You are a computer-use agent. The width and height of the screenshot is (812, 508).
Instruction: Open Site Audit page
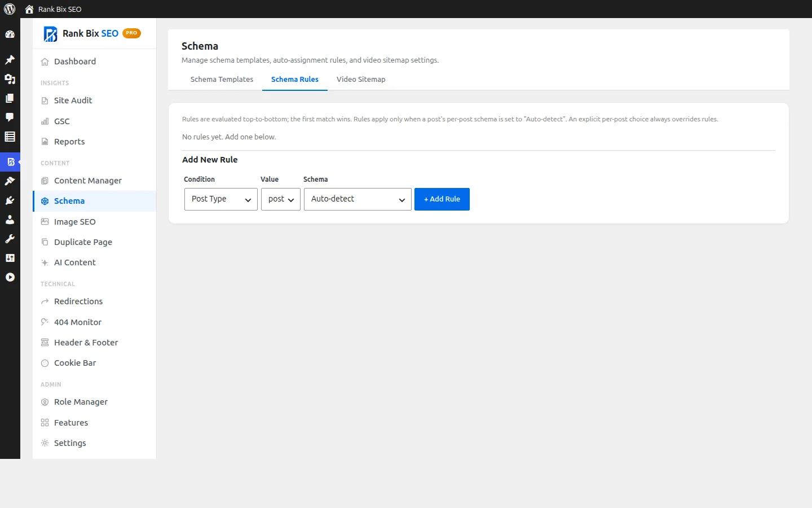point(95,100)
